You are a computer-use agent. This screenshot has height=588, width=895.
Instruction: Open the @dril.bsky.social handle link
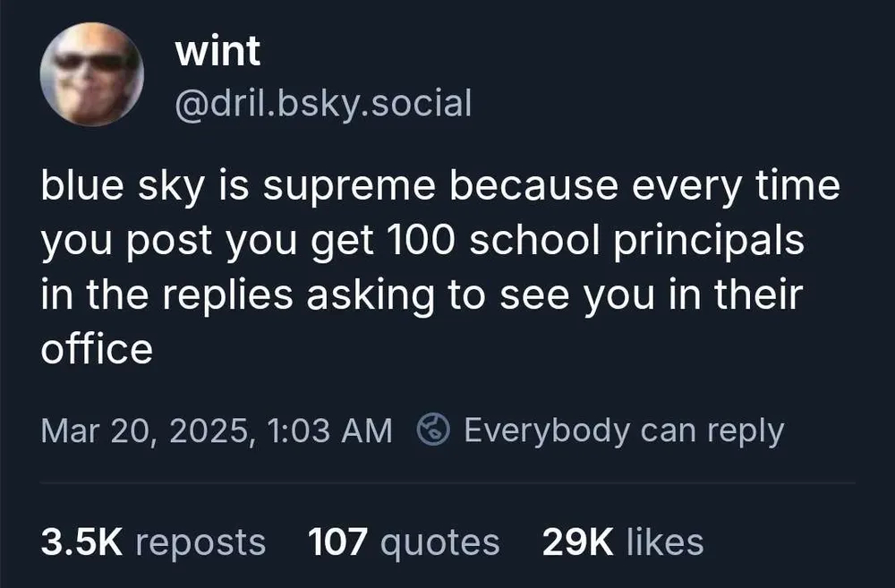point(323,104)
